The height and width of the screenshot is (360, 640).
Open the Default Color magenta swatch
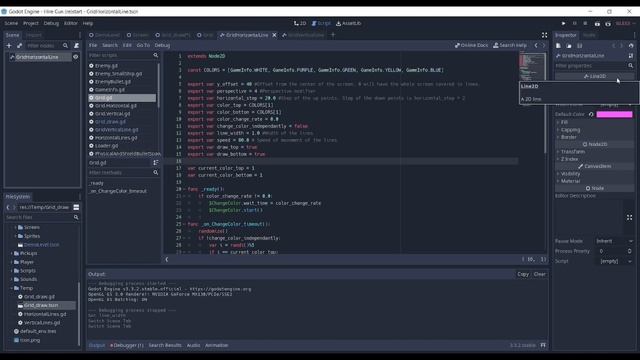pos(614,114)
